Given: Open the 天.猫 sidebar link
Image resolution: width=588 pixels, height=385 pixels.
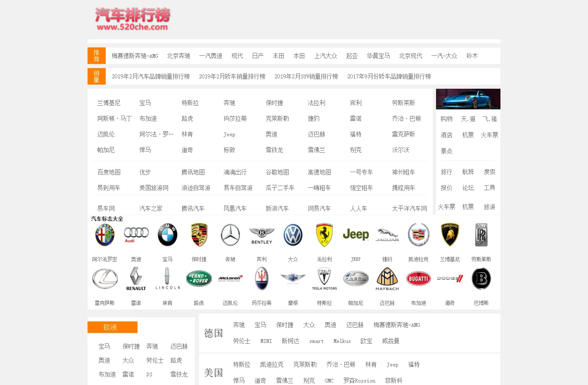Looking at the screenshot, I should click(468, 119).
